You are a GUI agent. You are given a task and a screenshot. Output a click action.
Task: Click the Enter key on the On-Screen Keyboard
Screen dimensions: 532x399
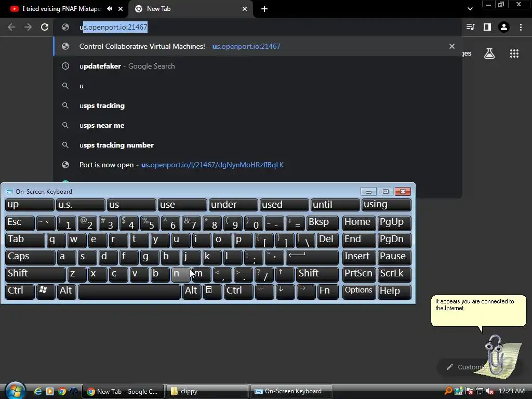pyautogui.click(x=312, y=257)
